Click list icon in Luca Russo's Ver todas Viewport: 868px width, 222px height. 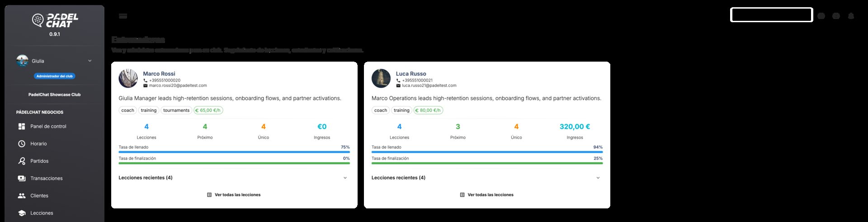pyautogui.click(x=462, y=195)
